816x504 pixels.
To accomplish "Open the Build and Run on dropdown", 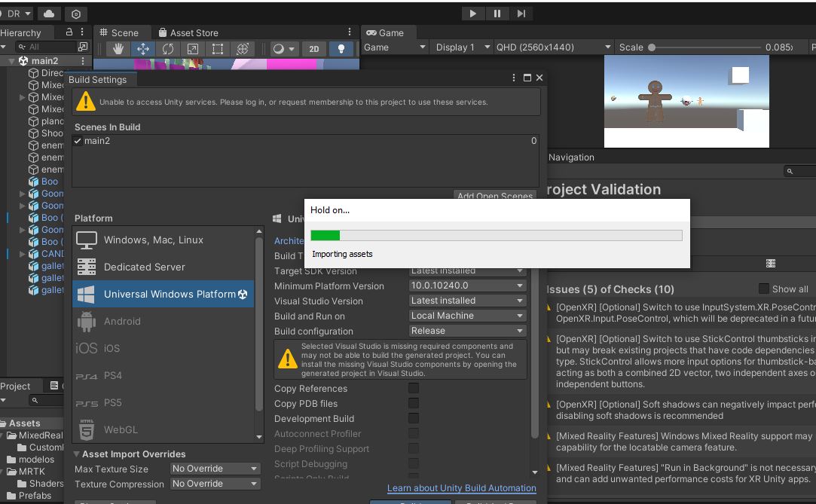I will tap(467, 316).
